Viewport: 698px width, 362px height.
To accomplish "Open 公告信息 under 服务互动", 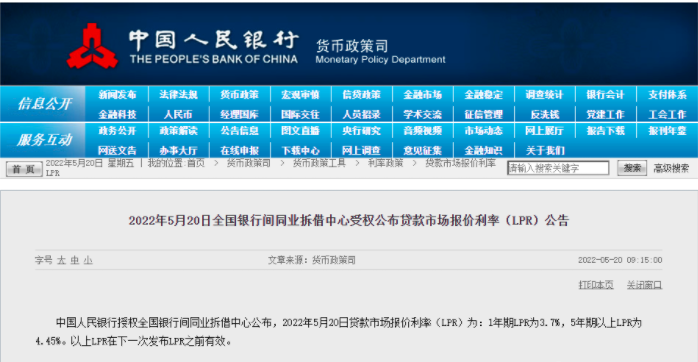I will coord(239,131).
